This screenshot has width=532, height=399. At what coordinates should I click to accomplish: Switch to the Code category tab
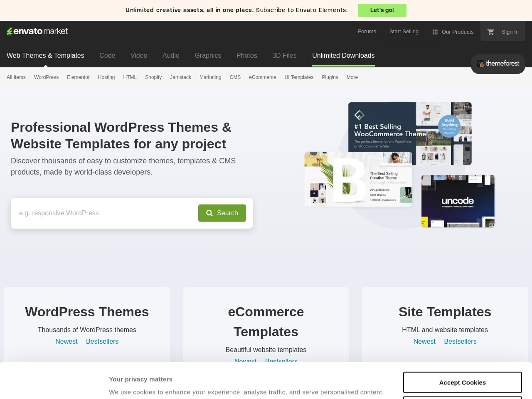click(107, 55)
